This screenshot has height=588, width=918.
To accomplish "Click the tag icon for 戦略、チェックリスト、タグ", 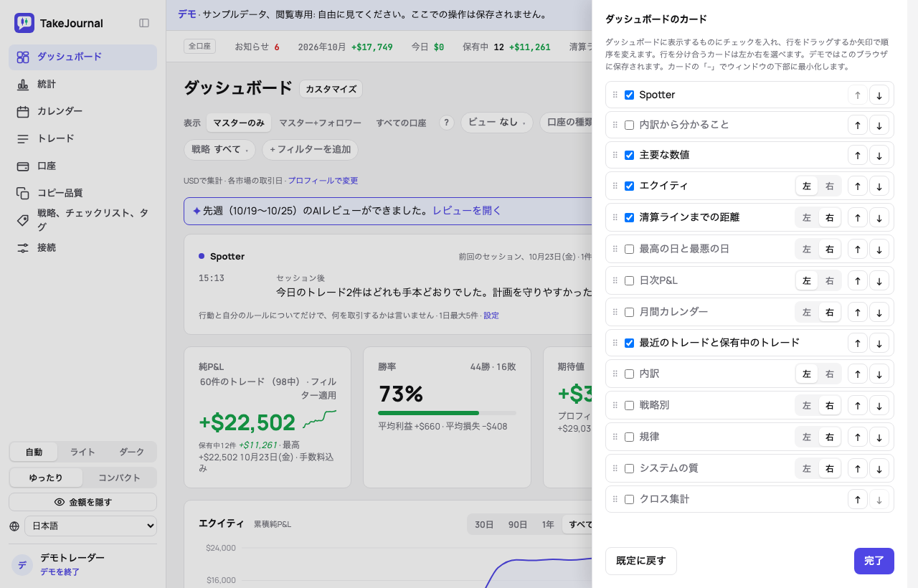I will [x=23, y=221].
